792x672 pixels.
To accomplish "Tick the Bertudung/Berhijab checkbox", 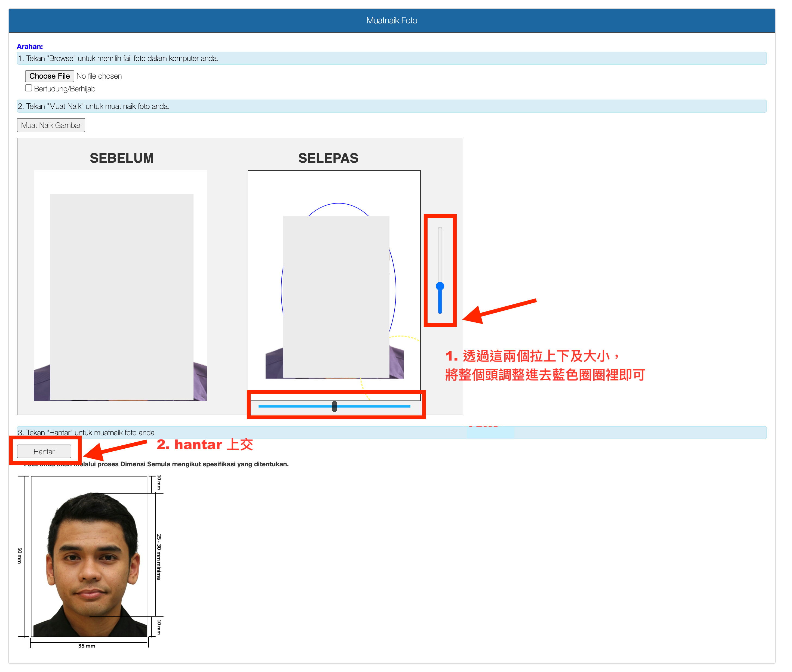I will pyautogui.click(x=29, y=88).
